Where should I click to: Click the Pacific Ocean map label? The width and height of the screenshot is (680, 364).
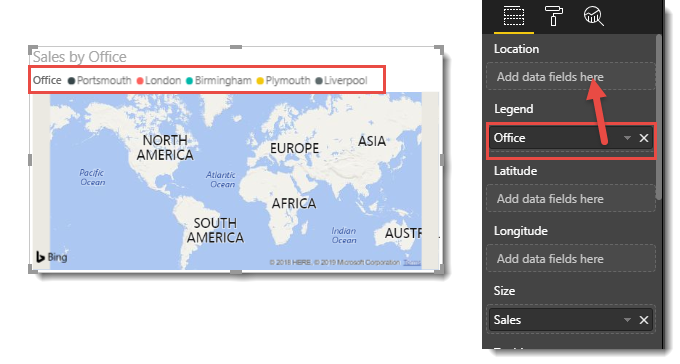point(92,177)
